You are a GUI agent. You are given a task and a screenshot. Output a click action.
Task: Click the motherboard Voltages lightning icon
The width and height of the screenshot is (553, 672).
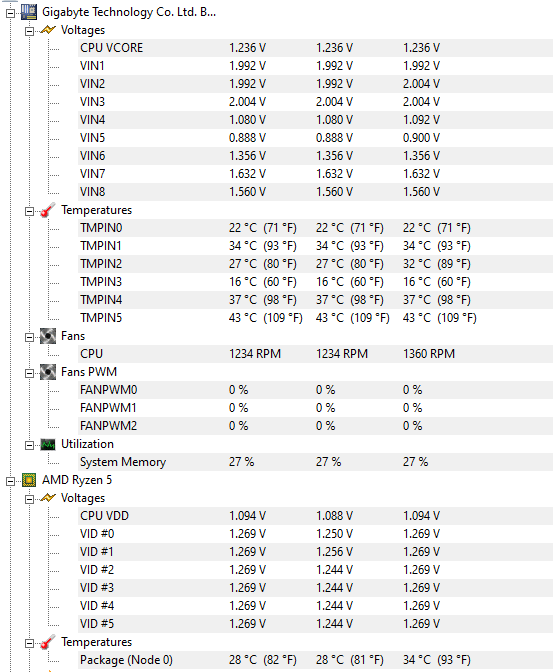click(48, 30)
